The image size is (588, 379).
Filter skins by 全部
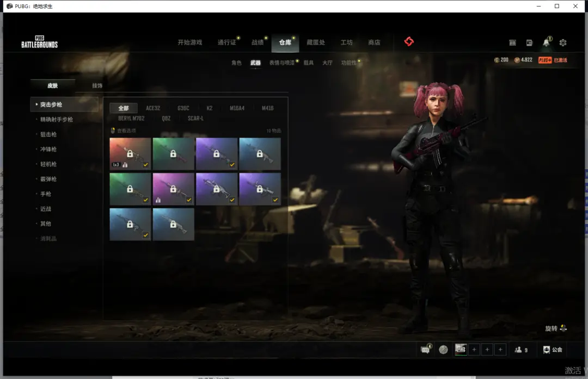pos(124,108)
